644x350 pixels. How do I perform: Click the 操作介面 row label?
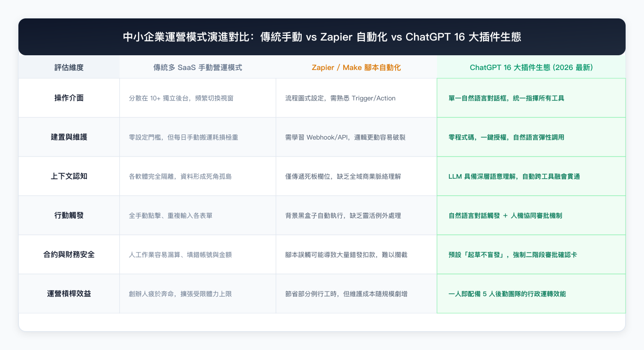(69, 98)
